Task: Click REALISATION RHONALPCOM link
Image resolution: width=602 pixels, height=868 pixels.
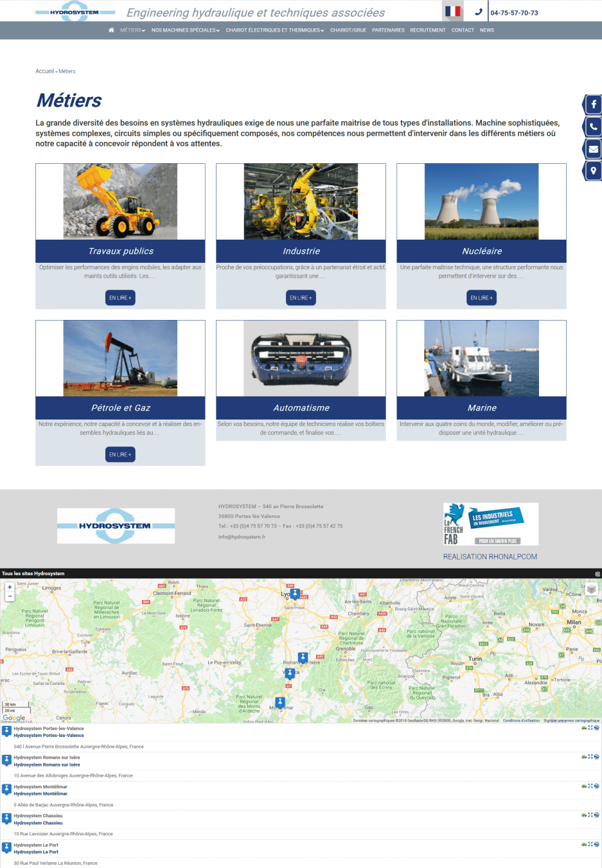Action: (490, 557)
